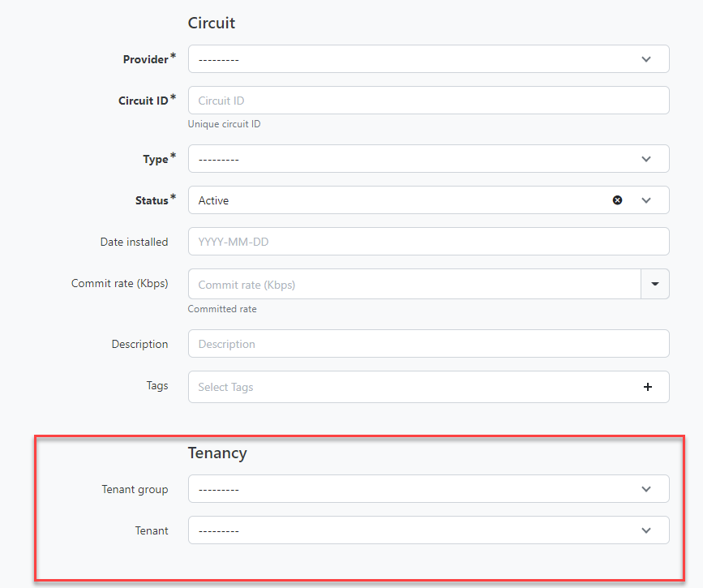Click the Circuit section heading
Image resolution: width=703 pixels, height=588 pixels.
pyautogui.click(x=211, y=23)
